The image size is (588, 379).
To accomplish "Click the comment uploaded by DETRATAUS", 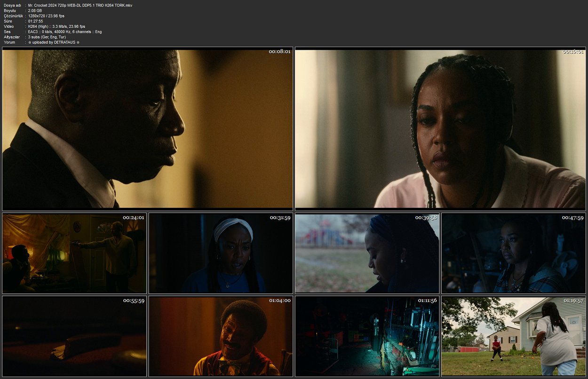I will pyautogui.click(x=54, y=42).
